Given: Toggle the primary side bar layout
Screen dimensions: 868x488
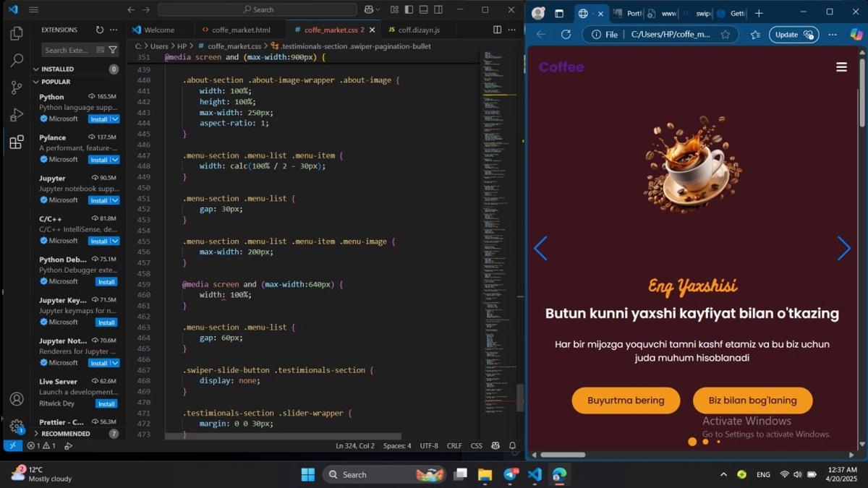Looking at the screenshot, I should pyautogui.click(x=409, y=9).
